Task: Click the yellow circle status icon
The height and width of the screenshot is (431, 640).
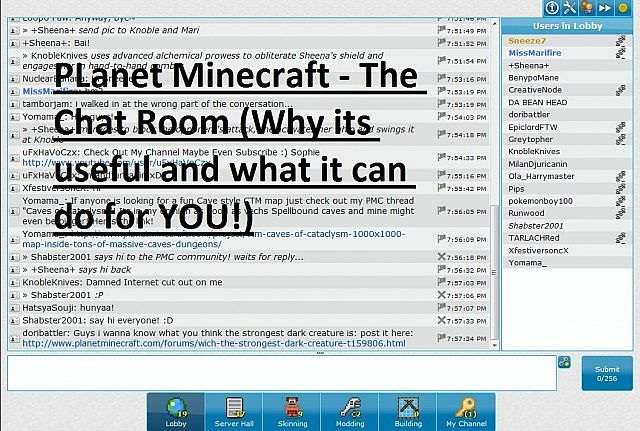Action: pyautogui.click(x=623, y=8)
